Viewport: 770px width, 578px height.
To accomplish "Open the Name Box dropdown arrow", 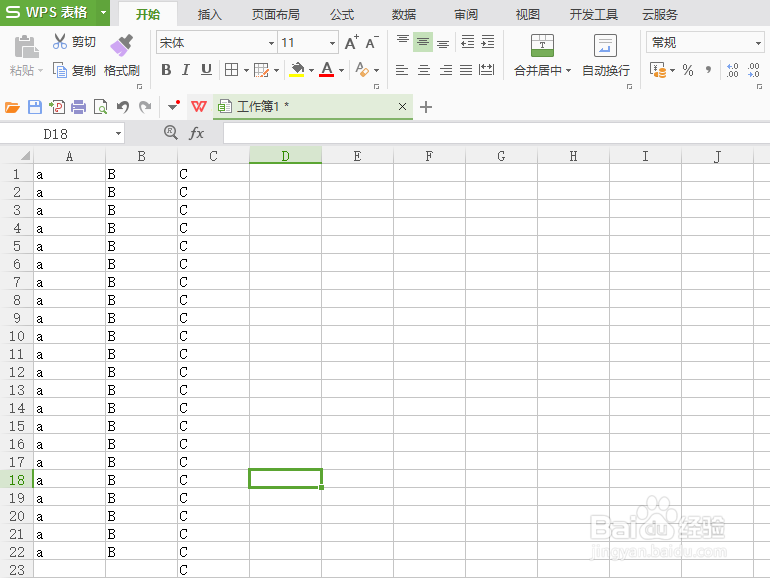I will coord(118,134).
